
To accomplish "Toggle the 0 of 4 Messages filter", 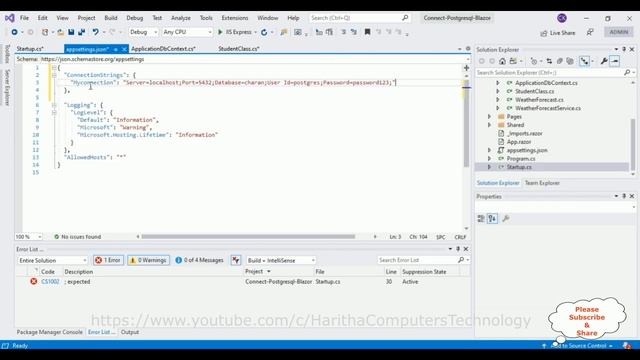I will click(x=200, y=260).
